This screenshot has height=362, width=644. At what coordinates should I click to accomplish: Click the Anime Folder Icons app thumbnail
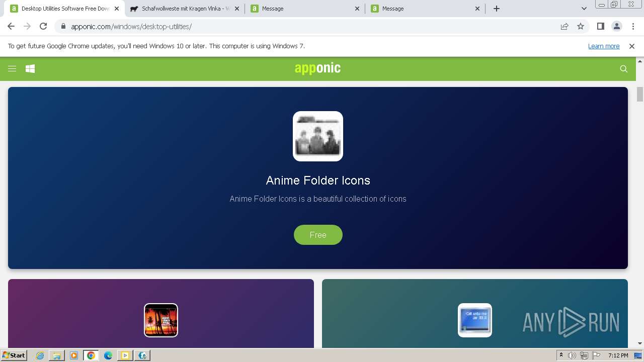318,136
